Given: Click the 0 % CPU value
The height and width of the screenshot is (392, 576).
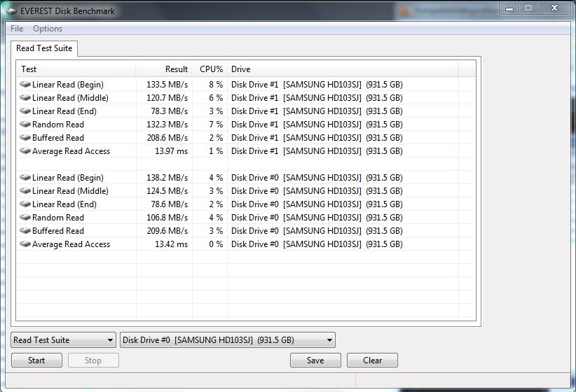Looking at the screenshot, I should (216, 244).
